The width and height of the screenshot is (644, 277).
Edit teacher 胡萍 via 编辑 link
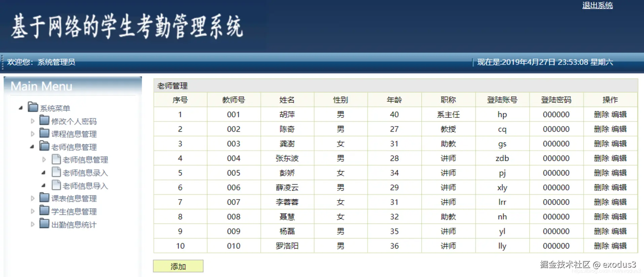619,114
